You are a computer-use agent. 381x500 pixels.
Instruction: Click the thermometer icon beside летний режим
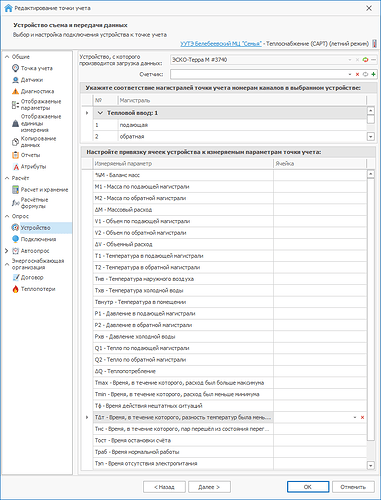coord(375,44)
